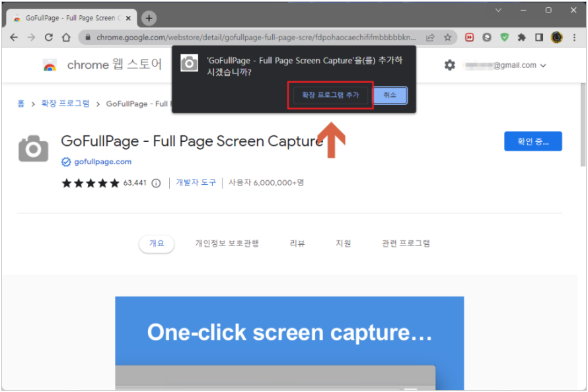Click the blue '확인 중...' button

click(x=533, y=141)
